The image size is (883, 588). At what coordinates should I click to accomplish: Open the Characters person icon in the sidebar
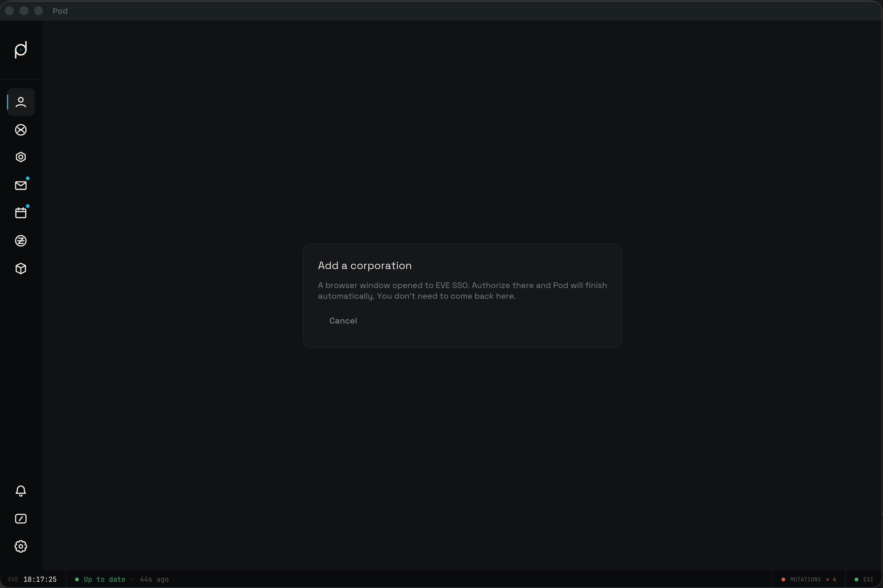pos(20,102)
